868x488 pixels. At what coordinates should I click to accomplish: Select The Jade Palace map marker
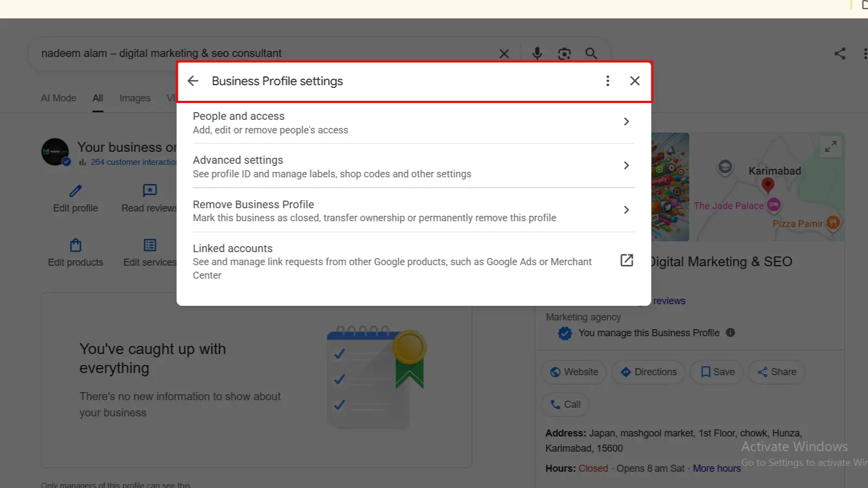click(x=774, y=205)
